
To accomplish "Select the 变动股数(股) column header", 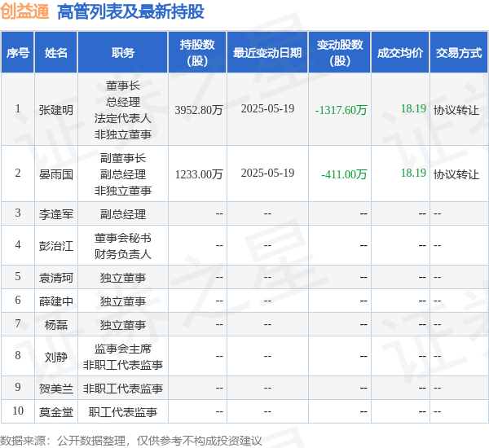I will [x=340, y=52].
